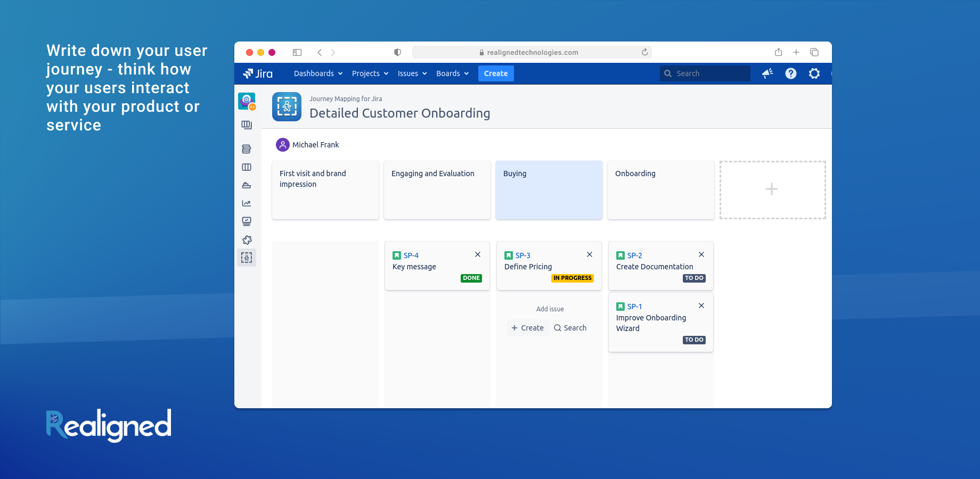The image size is (980, 479).
Task: Remove issue SP-3 from the journey map
Action: click(x=590, y=254)
